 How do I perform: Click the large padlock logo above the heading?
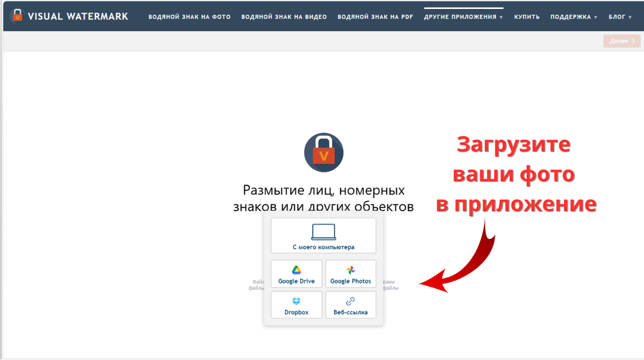click(x=323, y=152)
